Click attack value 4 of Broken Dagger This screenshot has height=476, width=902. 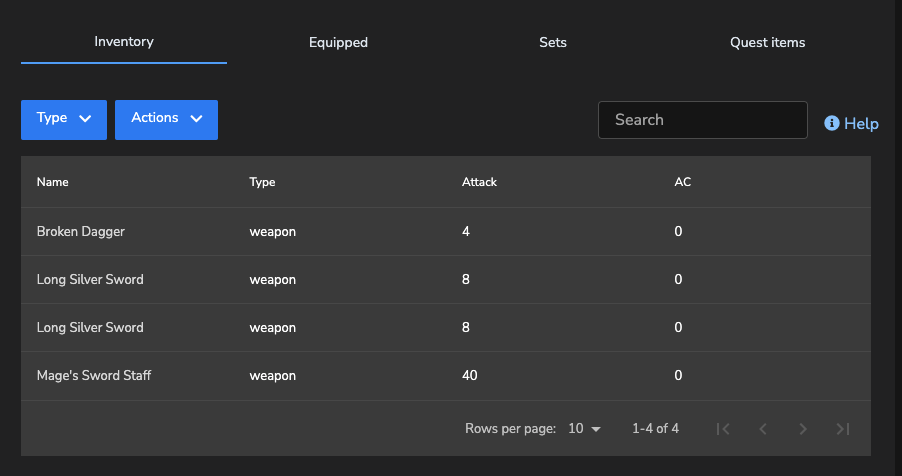point(466,231)
